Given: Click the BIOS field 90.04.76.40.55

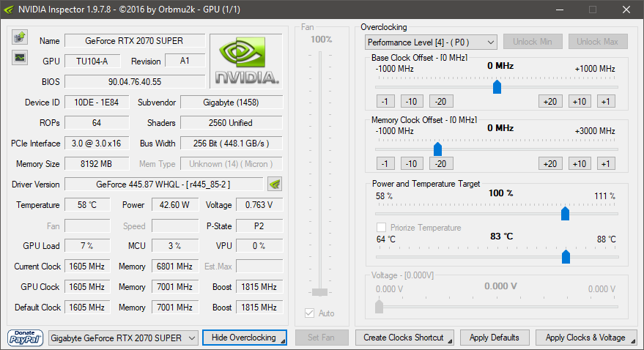Looking at the screenshot, I should [x=135, y=82].
